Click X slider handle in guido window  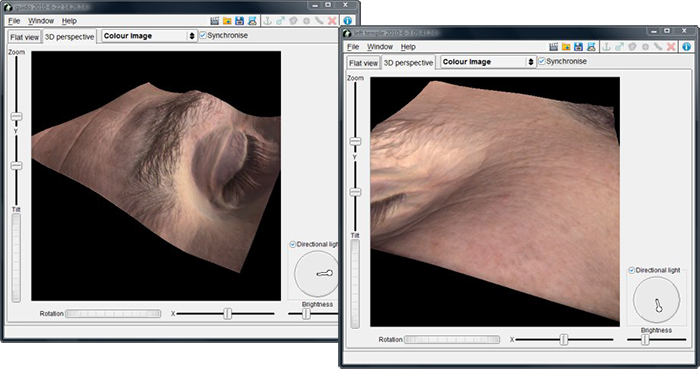click(228, 314)
